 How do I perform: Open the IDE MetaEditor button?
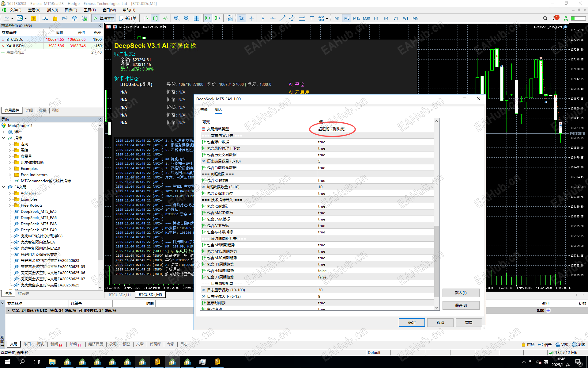pyautogui.click(x=45, y=18)
